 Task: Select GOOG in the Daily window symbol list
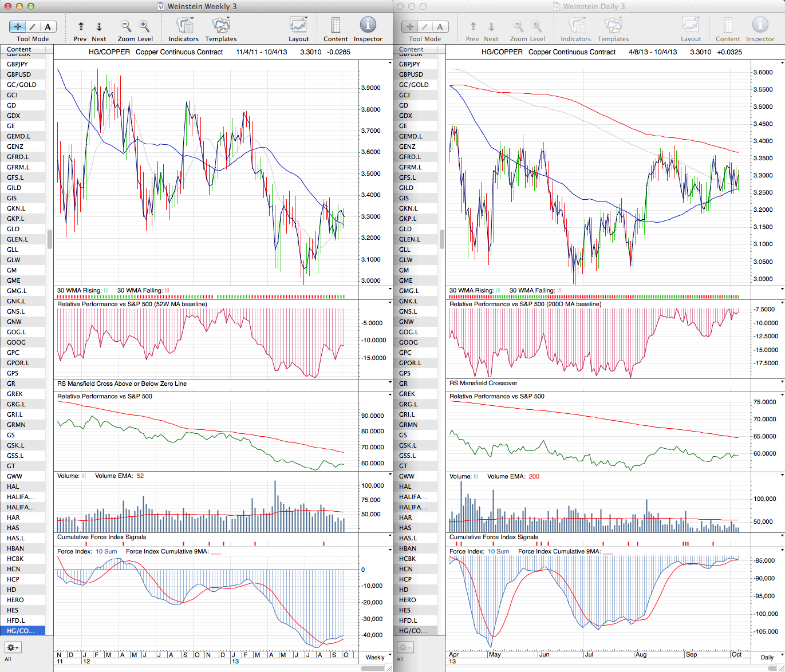click(408, 342)
